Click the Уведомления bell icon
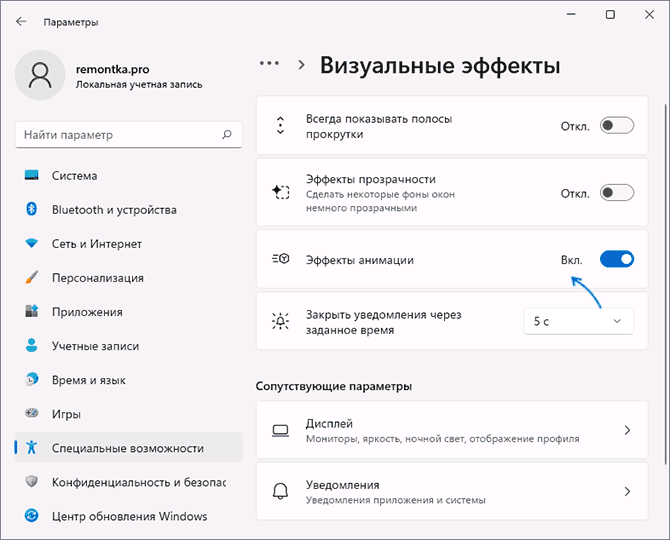 coord(281,491)
